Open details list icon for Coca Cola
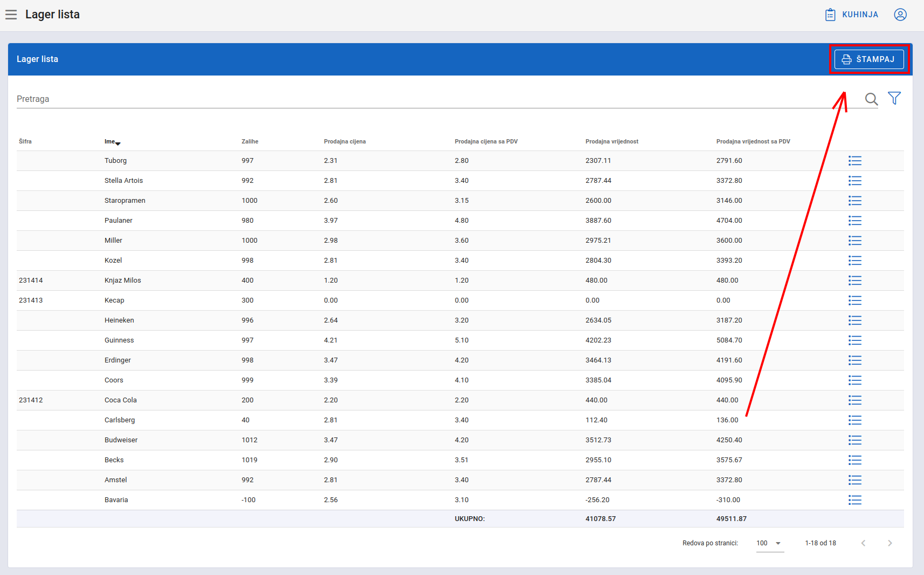 pos(855,400)
